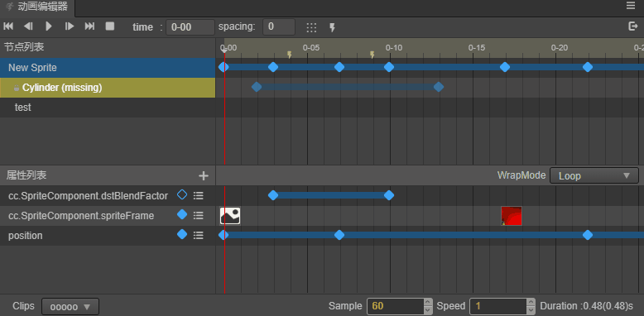Select the cc.SpriteComponent.dstBlendFactor property
The width and height of the screenshot is (644, 316).
point(88,196)
